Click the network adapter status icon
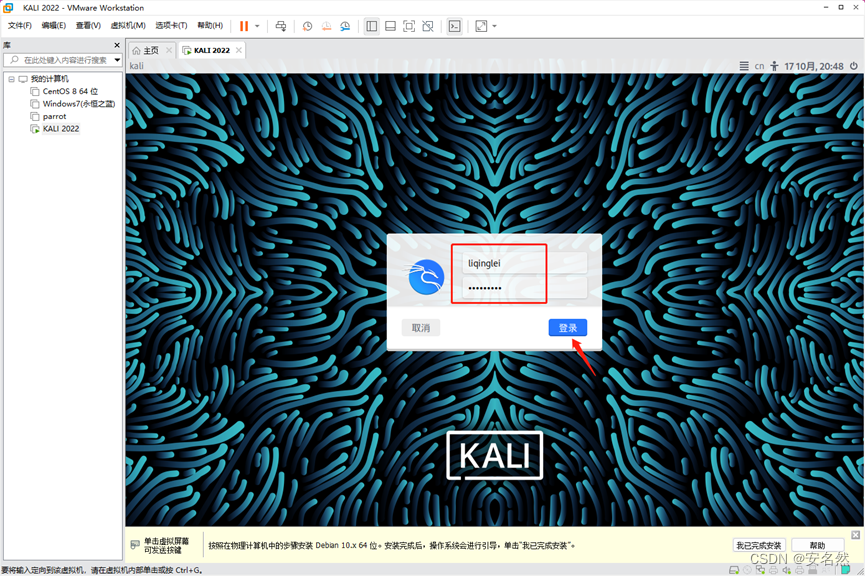Image resolution: width=865 pixels, height=576 pixels. [761, 570]
